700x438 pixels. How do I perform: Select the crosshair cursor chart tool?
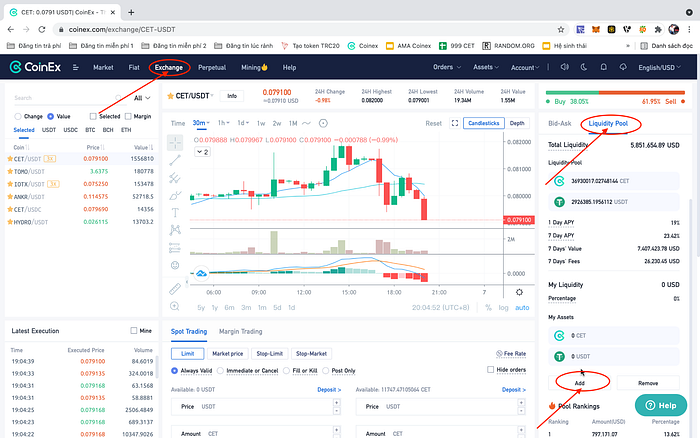pyautogui.click(x=175, y=143)
